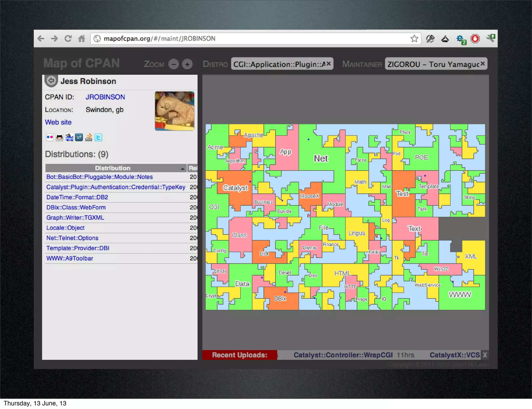Screen dimensions: 532x409
Task: Open the DBIx::Class::WebForm distribution link
Action: [76, 208]
